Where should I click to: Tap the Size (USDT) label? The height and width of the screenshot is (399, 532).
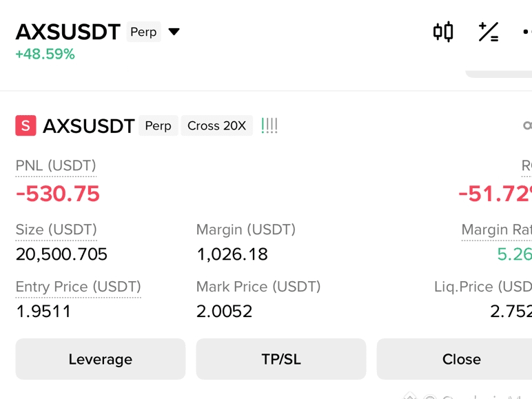coord(57,229)
